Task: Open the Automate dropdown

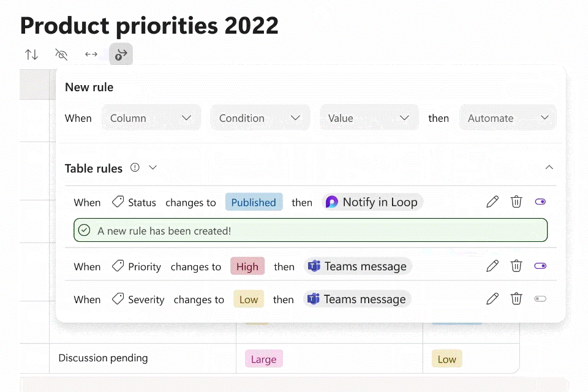Action: (x=508, y=118)
